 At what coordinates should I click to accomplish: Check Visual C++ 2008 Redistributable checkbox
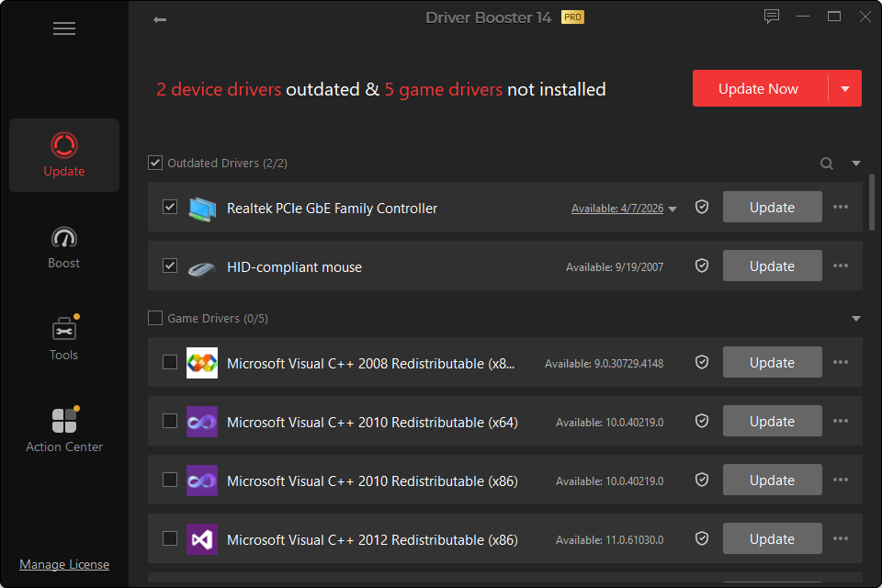coord(170,362)
